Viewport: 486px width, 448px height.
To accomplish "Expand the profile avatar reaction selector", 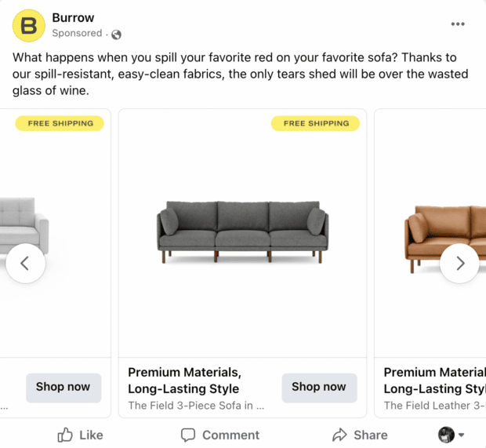I will click(452, 435).
